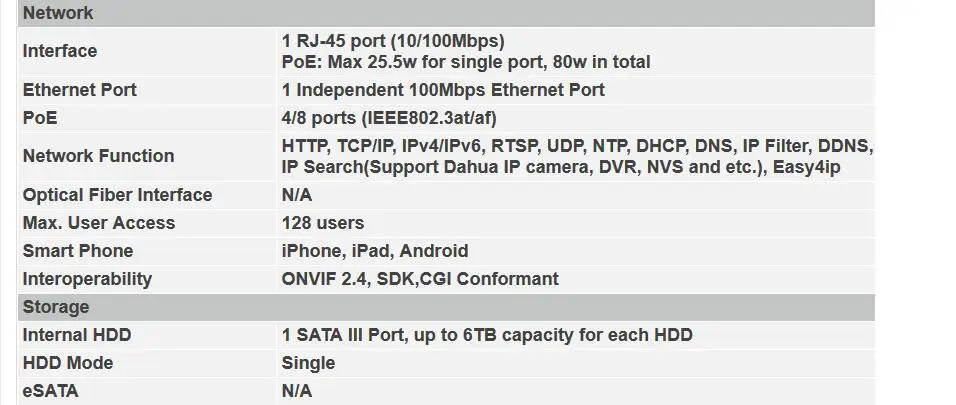Image resolution: width=956 pixels, height=405 pixels.
Task: Click the Storage section header
Action: click(446, 307)
